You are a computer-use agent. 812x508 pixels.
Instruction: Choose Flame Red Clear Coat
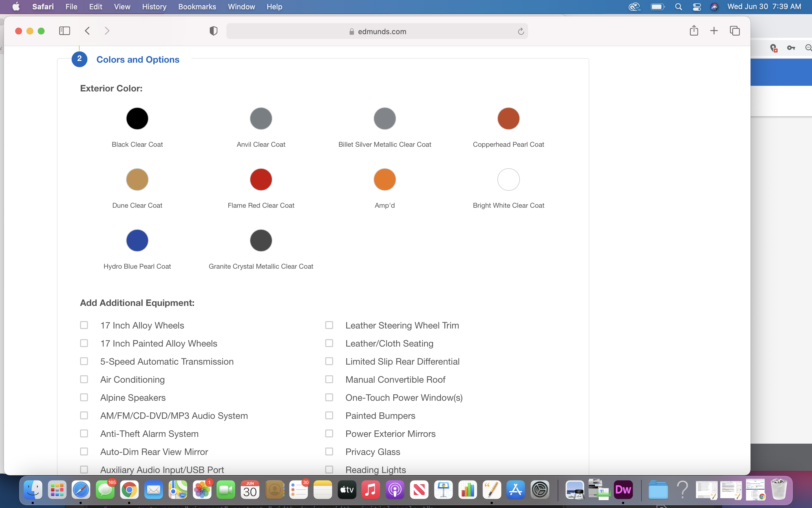click(261, 179)
